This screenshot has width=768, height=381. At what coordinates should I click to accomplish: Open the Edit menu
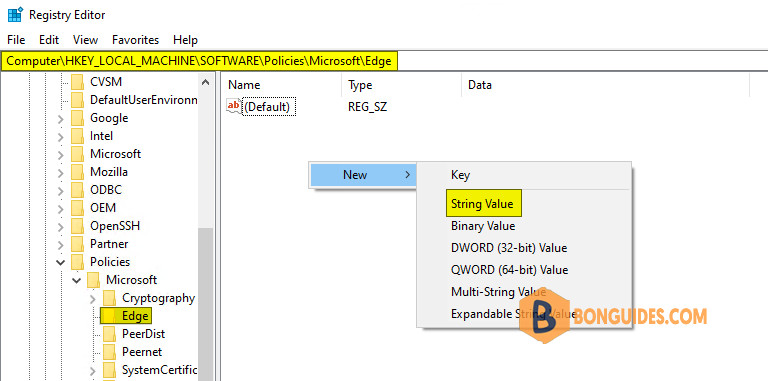click(49, 40)
